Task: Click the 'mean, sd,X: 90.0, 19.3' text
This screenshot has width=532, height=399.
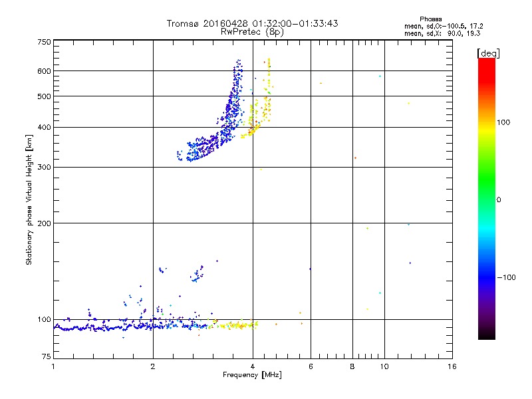Action: [442, 33]
